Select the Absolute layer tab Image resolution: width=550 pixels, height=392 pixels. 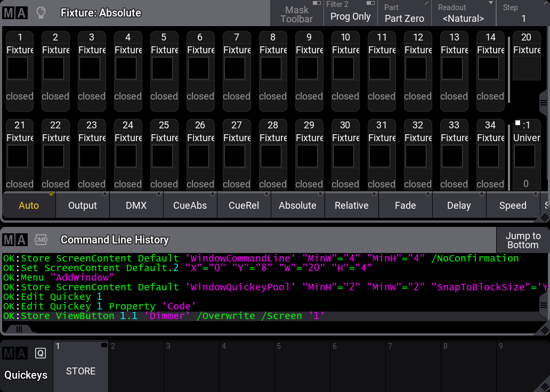coord(297,206)
